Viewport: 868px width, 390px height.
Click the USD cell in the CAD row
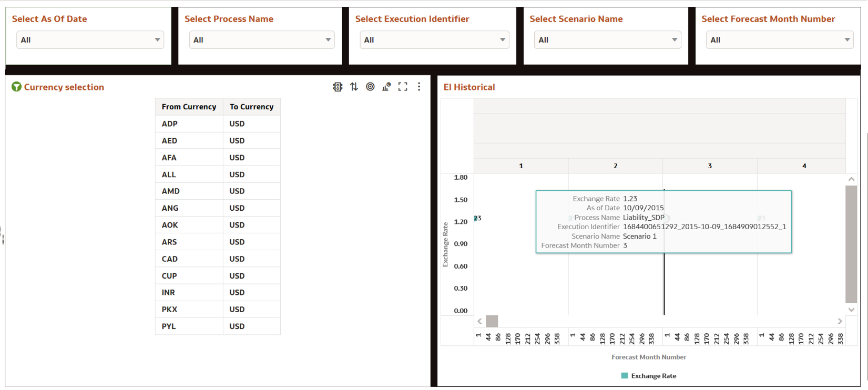[252, 259]
